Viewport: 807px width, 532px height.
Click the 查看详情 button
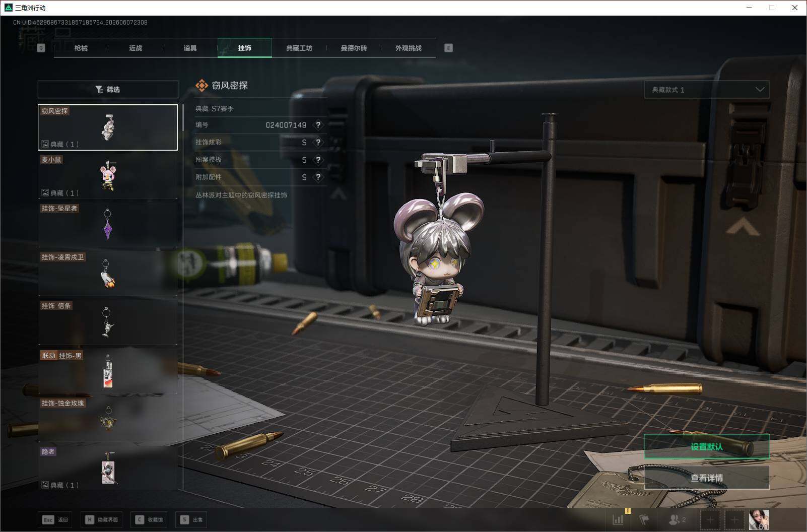707,478
